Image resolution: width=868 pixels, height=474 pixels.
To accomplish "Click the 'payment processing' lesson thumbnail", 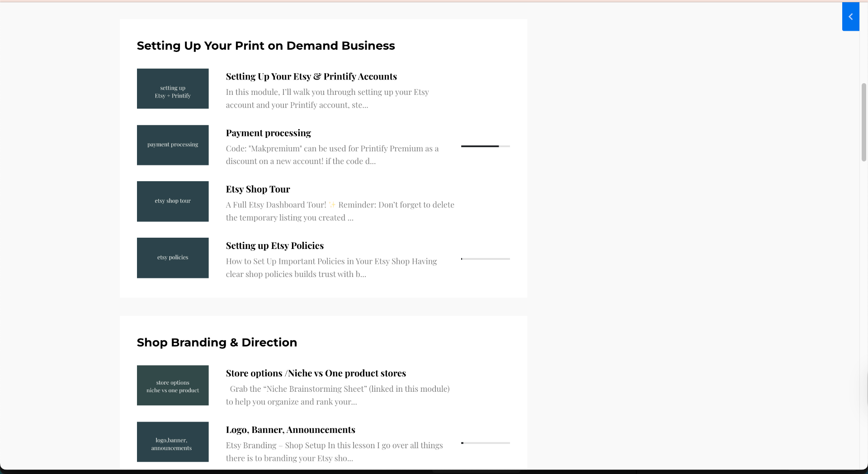I will (x=172, y=145).
